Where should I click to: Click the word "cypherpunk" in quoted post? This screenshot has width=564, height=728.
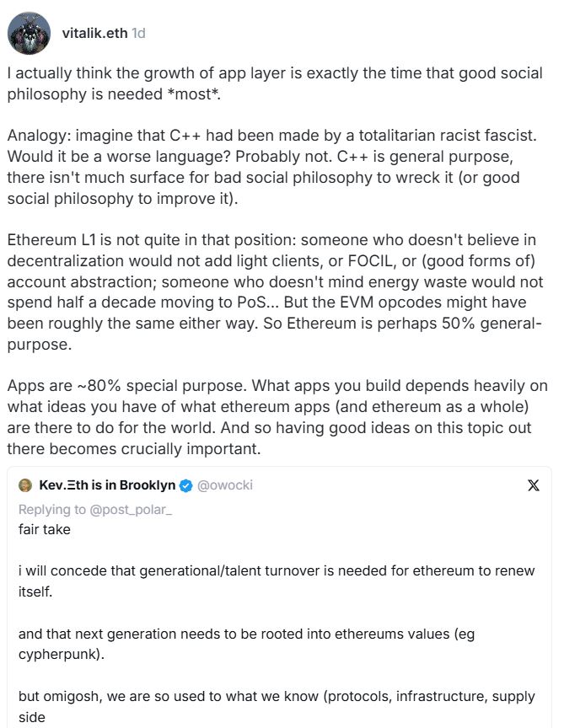pyautogui.click(x=54, y=654)
